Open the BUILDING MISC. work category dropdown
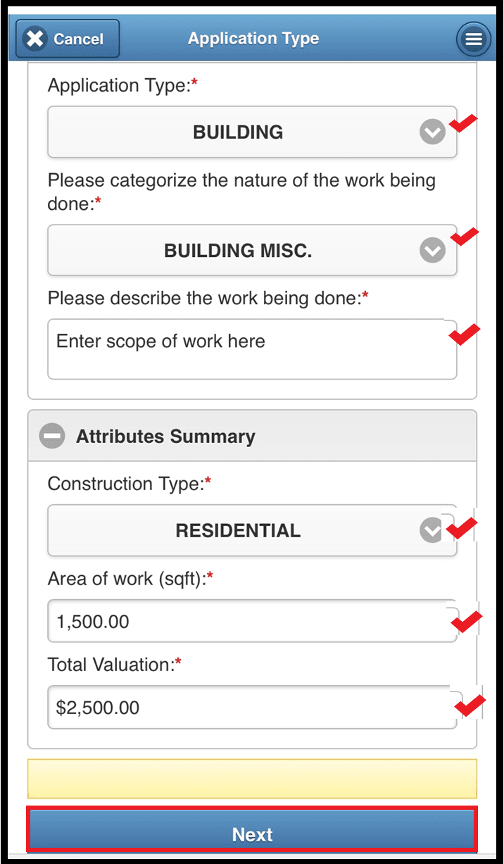504x864 pixels. (x=238, y=251)
